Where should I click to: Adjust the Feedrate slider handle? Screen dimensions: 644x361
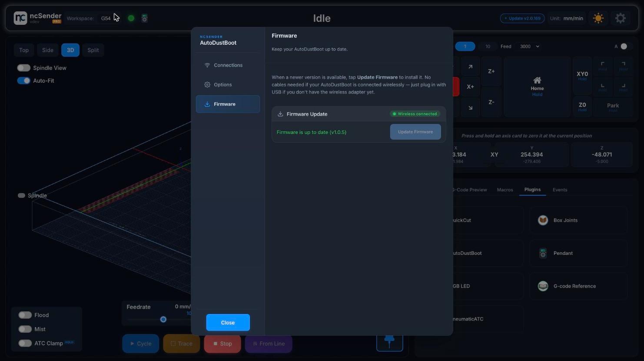(163, 319)
